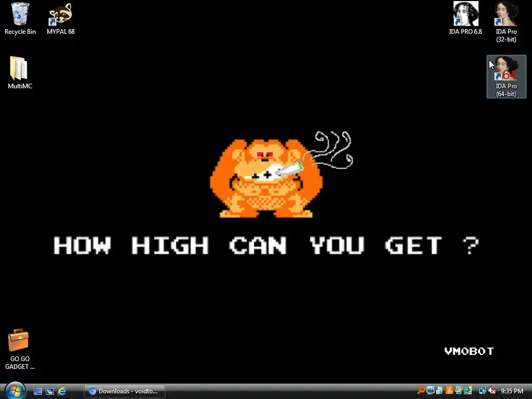This screenshot has width=532, height=399.
Task: Click the blue keyboard-like tray icon
Action: click(x=431, y=391)
